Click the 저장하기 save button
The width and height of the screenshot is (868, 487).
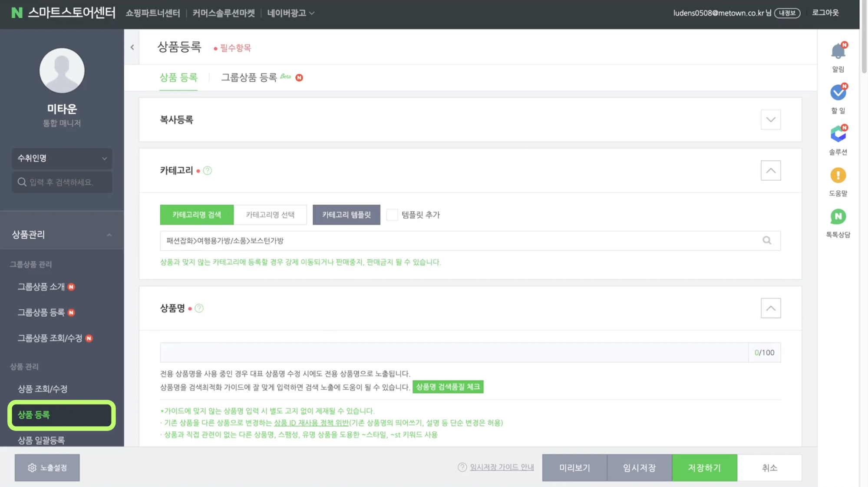pyautogui.click(x=704, y=467)
